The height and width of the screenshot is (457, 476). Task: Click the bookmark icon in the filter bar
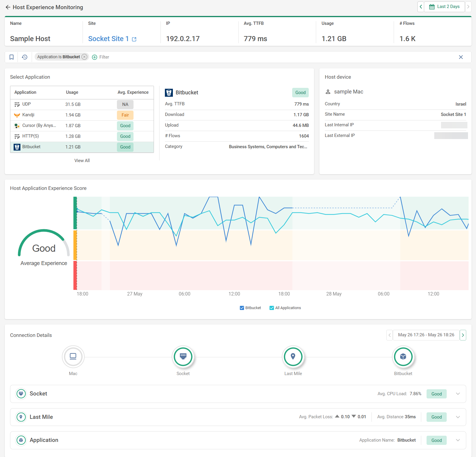(x=12, y=57)
